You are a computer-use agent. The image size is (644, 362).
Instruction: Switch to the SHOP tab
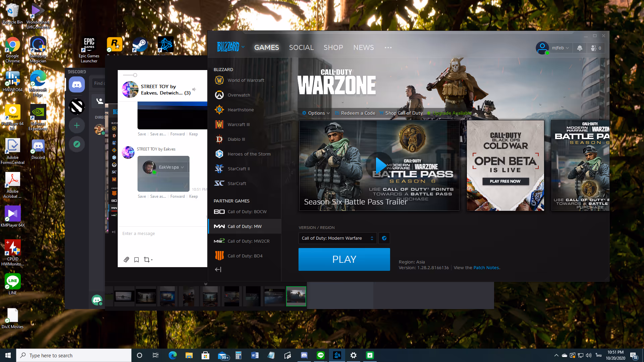[x=333, y=48]
